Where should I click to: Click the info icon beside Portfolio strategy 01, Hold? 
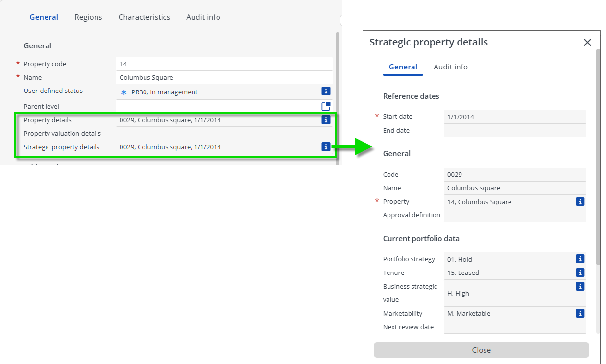coord(580,259)
